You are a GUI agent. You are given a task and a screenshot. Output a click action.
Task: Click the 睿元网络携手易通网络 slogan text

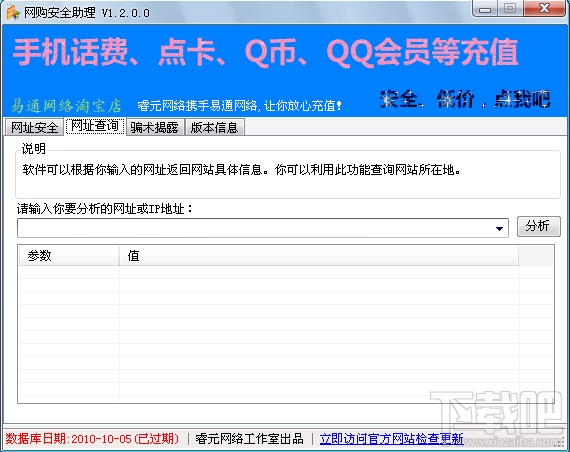click(x=239, y=106)
